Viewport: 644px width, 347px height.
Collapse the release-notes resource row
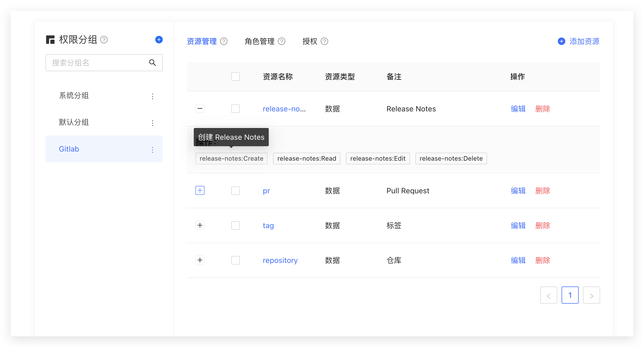[x=200, y=108]
